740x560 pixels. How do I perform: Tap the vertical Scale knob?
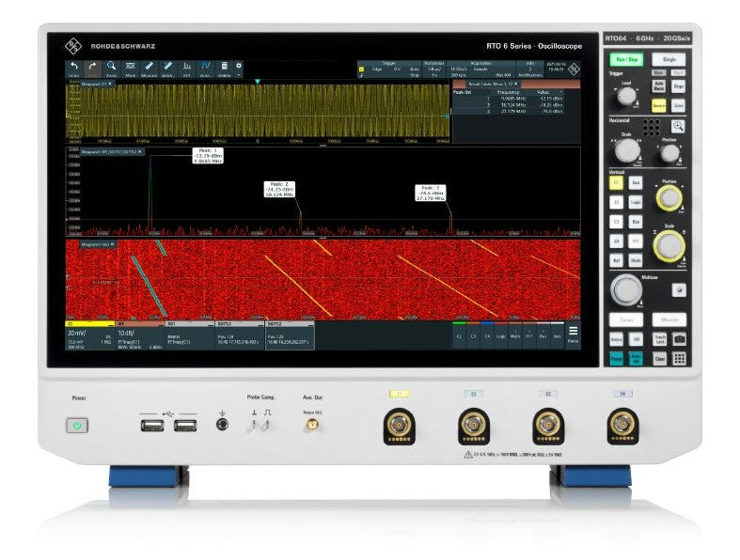[x=669, y=245]
